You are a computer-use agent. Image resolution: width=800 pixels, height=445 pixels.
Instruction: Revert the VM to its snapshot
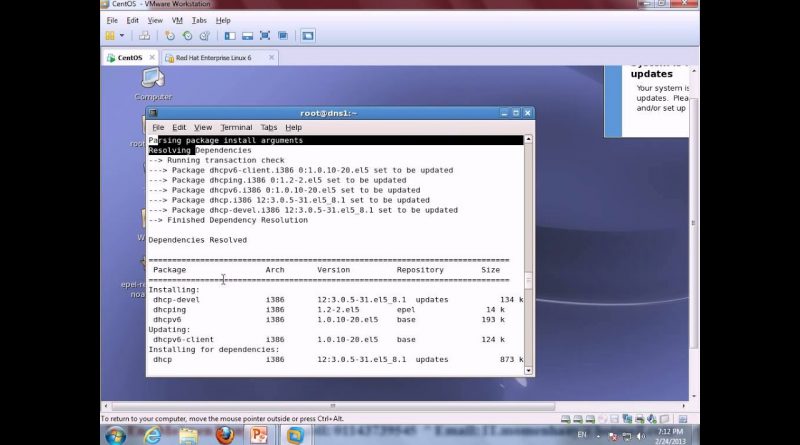[x=187, y=36]
